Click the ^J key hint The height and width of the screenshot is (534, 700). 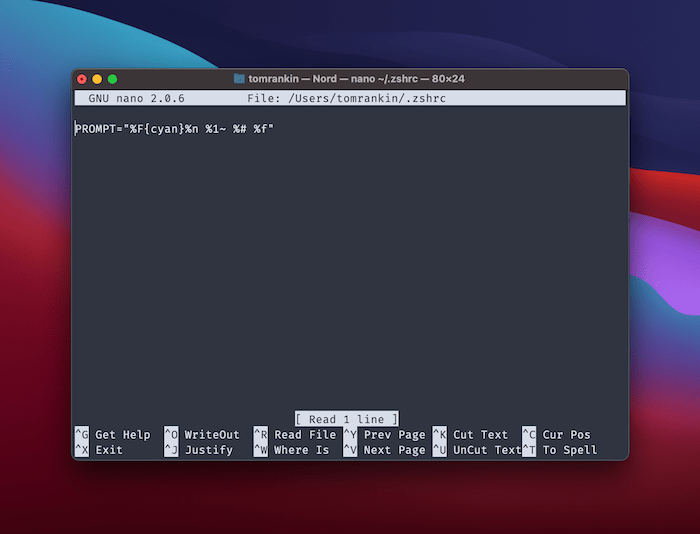point(171,450)
